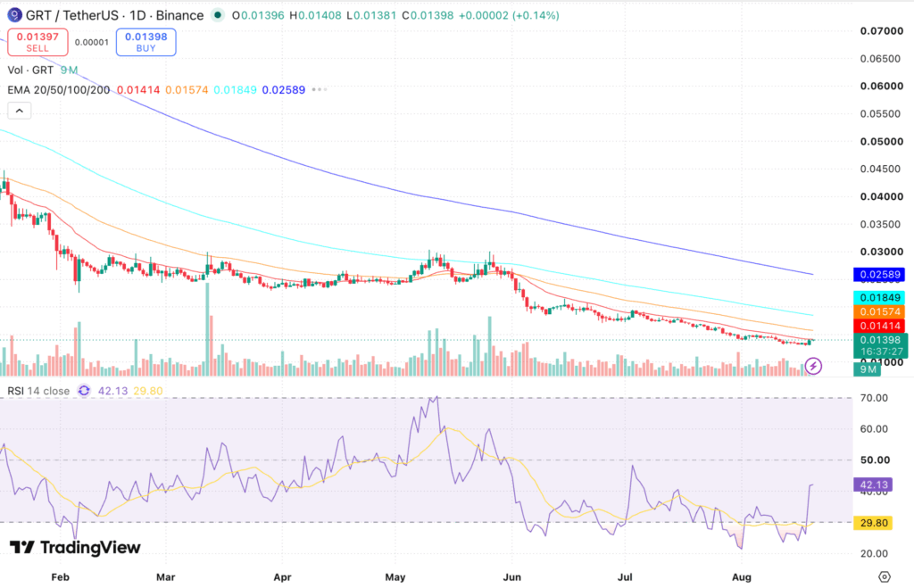The image size is (914, 588).
Task: Click the orange 0.01574 price axis tag
Action: [x=879, y=311]
